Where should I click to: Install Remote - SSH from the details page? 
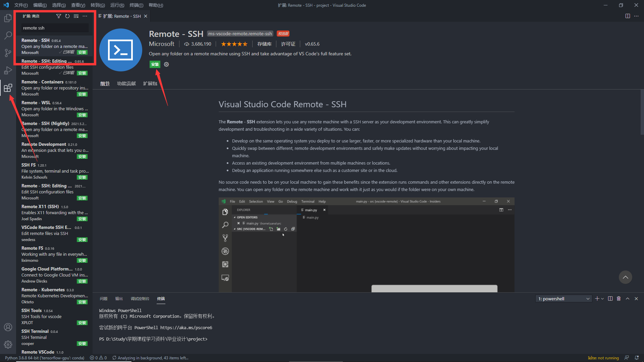pos(155,64)
